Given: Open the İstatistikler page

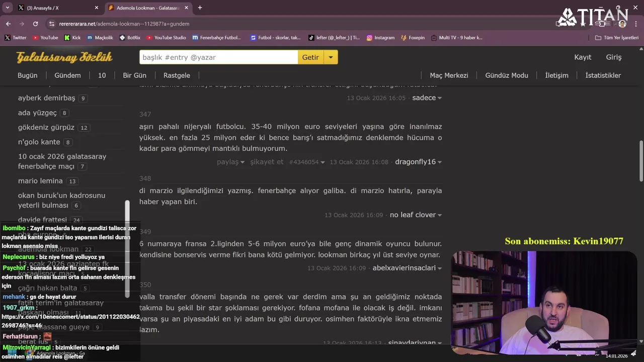Looking at the screenshot, I should tap(603, 75).
